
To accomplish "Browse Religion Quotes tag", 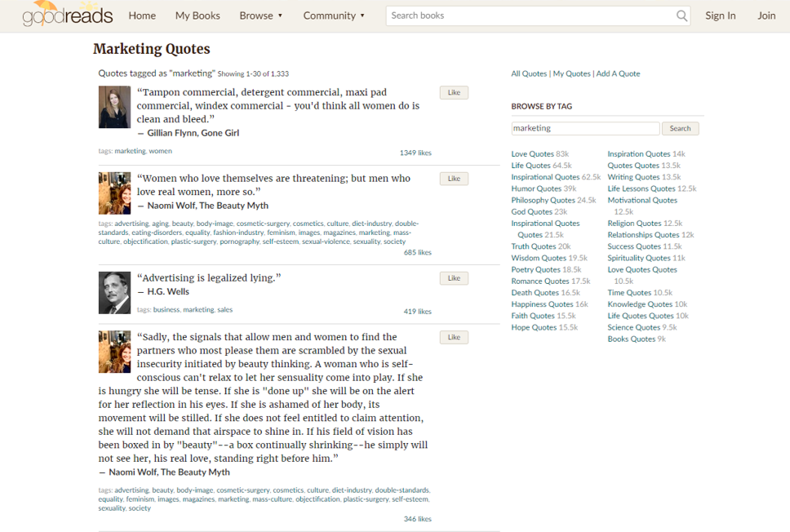I will pos(634,224).
